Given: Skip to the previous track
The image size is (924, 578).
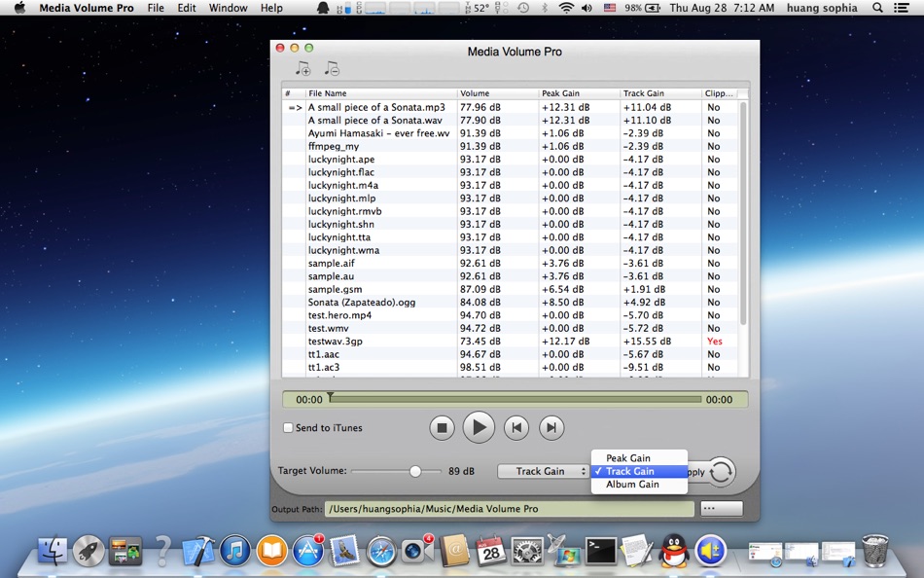Looking at the screenshot, I should point(516,427).
